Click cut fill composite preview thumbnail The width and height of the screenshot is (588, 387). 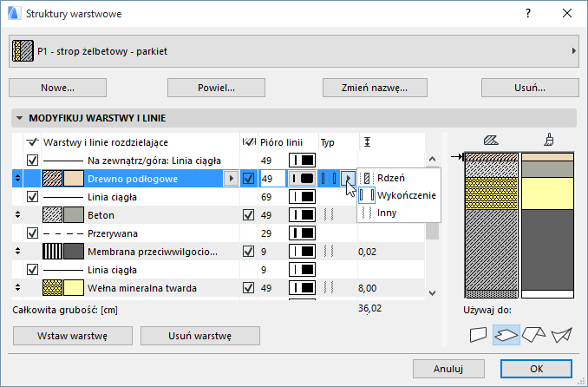(491, 226)
